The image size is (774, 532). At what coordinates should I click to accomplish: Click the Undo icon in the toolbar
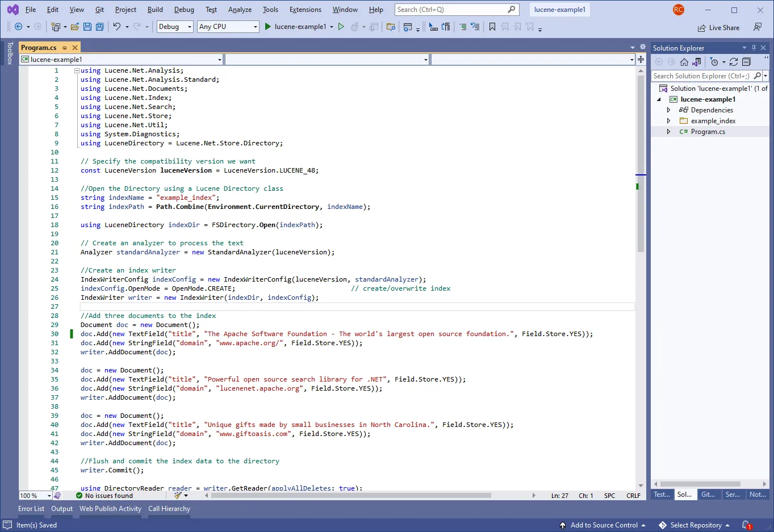[x=116, y=27]
